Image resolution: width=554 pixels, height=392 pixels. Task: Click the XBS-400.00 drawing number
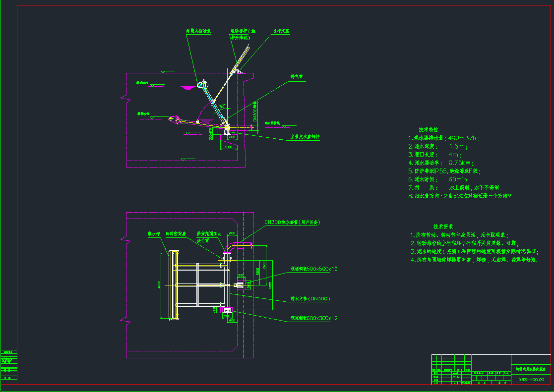click(x=532, y=379)
